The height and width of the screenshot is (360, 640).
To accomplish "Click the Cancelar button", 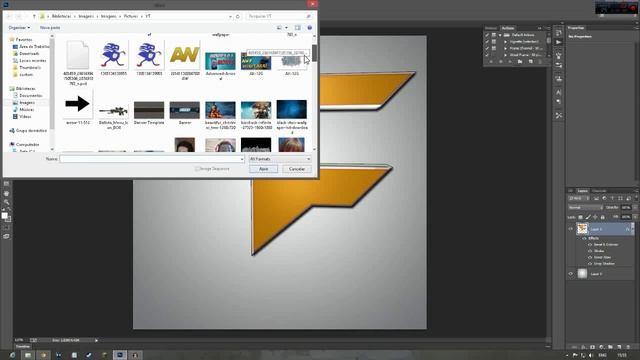I will point(297,169).
